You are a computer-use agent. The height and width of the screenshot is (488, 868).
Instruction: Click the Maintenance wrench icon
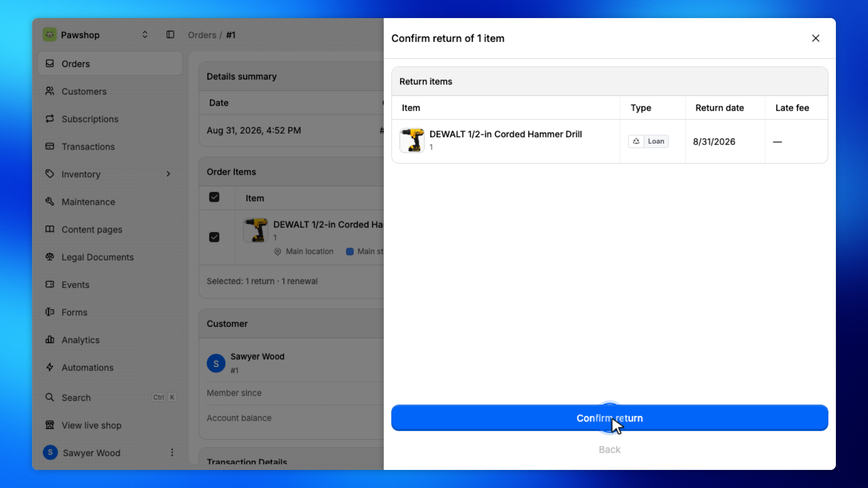(50, 202)
